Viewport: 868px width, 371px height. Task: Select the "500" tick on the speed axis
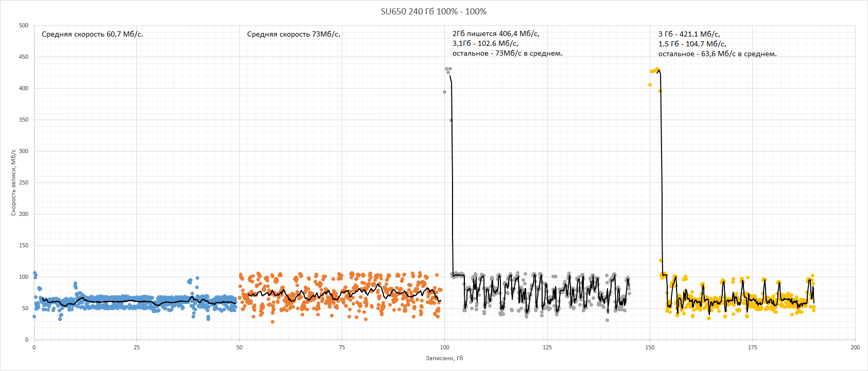(24, 25)
